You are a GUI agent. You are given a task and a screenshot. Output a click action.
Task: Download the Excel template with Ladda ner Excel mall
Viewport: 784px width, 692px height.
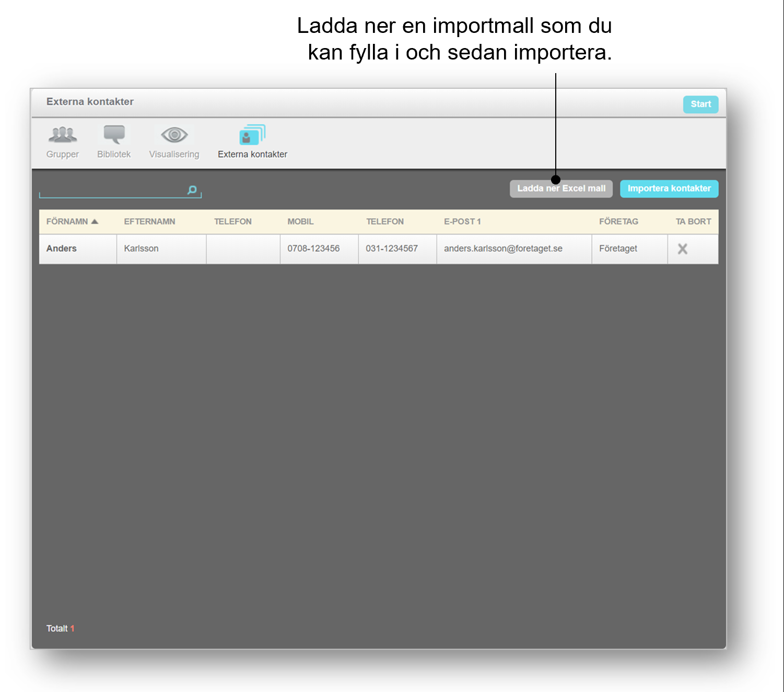coord(561,189)
